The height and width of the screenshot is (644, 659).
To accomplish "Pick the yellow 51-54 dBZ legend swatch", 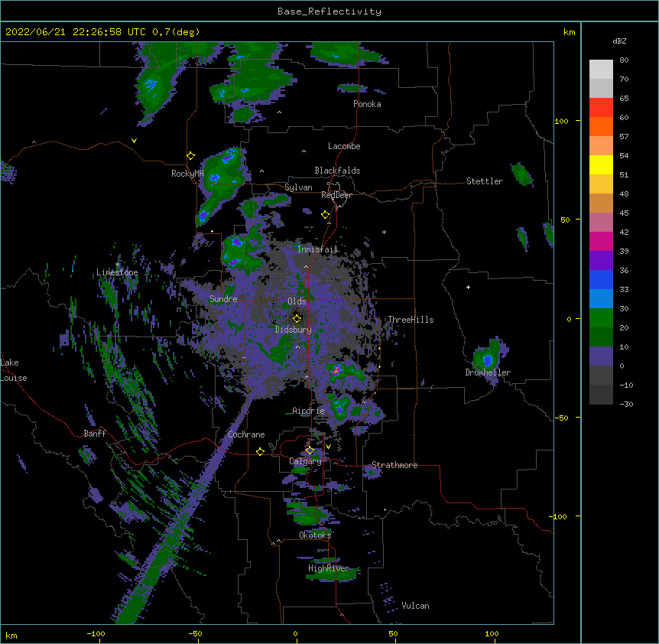I will click(x=601, y=164).
